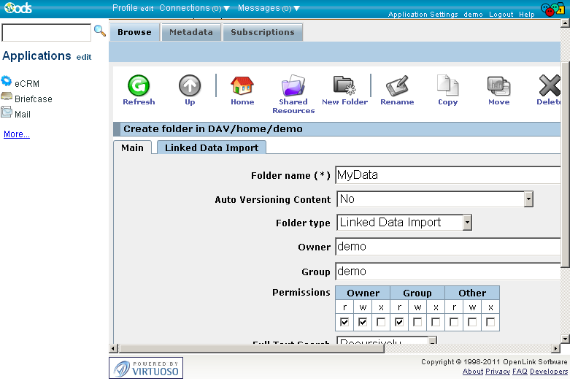Screen dimensions: 578x392
Task: Enable Other read permission checkbox
Action: 454,322
